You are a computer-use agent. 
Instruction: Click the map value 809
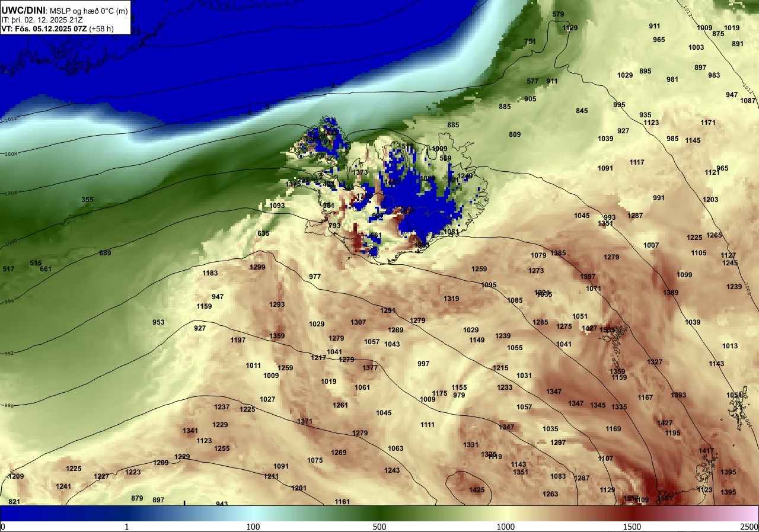click(515, 134)
